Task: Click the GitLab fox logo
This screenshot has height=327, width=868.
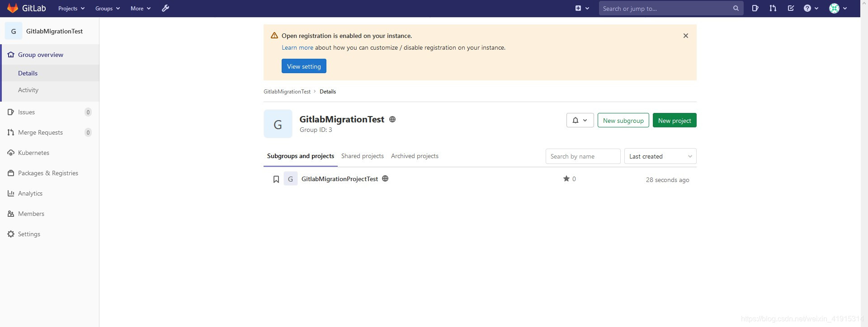Action: 13,8
